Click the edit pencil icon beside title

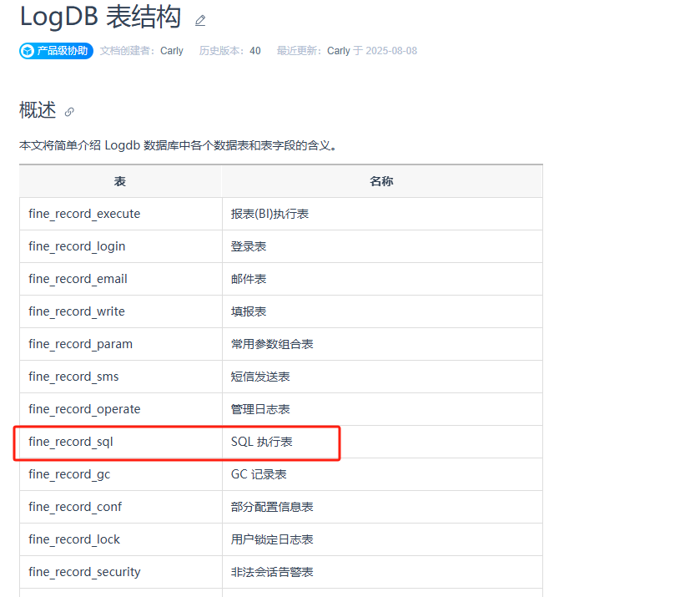coord(200,21)
